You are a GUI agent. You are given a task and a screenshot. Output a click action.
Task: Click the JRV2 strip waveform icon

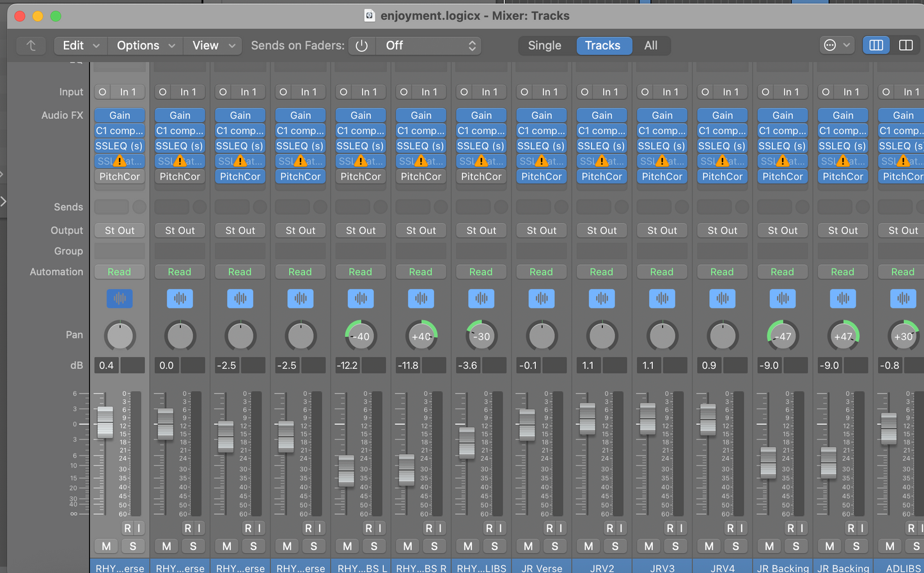(602, 298)
